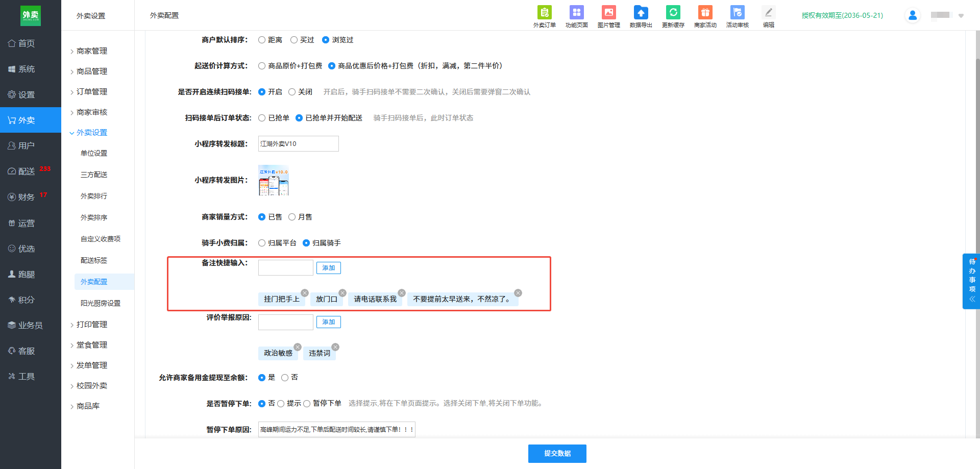Open the 外卖订单 toolbar icon

pyautogui.click(x=544, y=12)
